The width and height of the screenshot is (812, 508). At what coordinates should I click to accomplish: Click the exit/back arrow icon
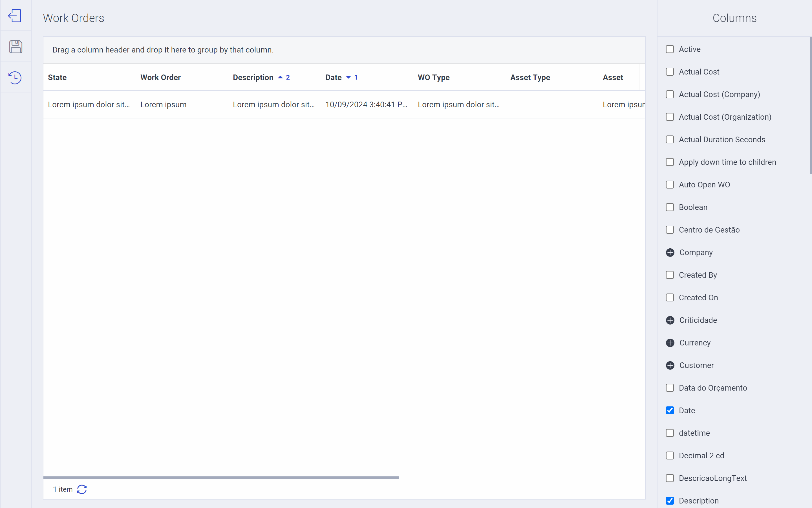(15, 16)
